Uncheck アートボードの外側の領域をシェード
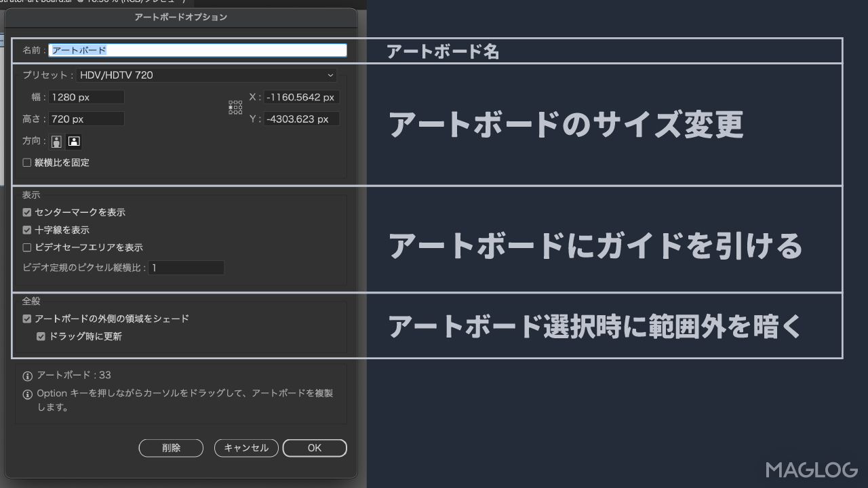The width and height of the screenshot is (868, 488). [26, 319]
